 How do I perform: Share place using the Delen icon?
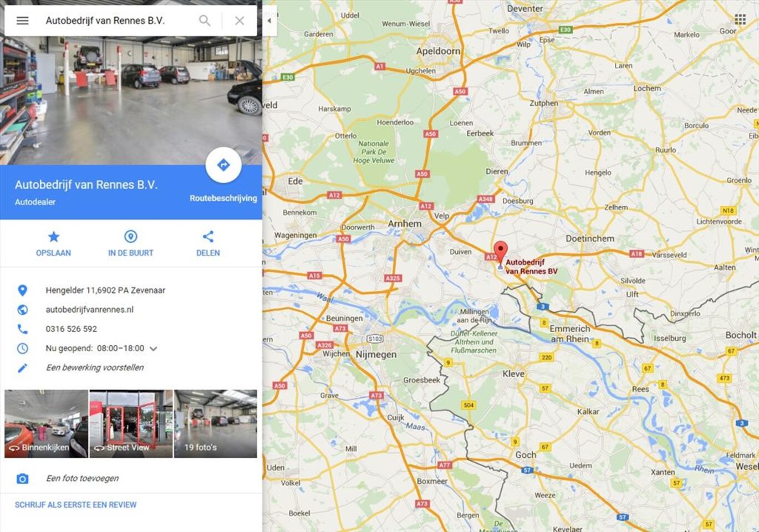(x=208, y=237)
